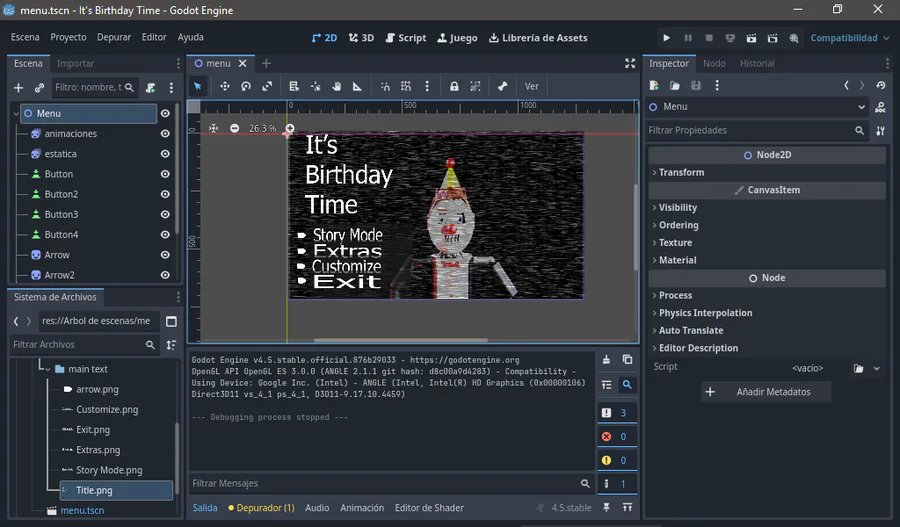Select the Scale Mode tool
The image size is (900, 527).
(267, 86)
